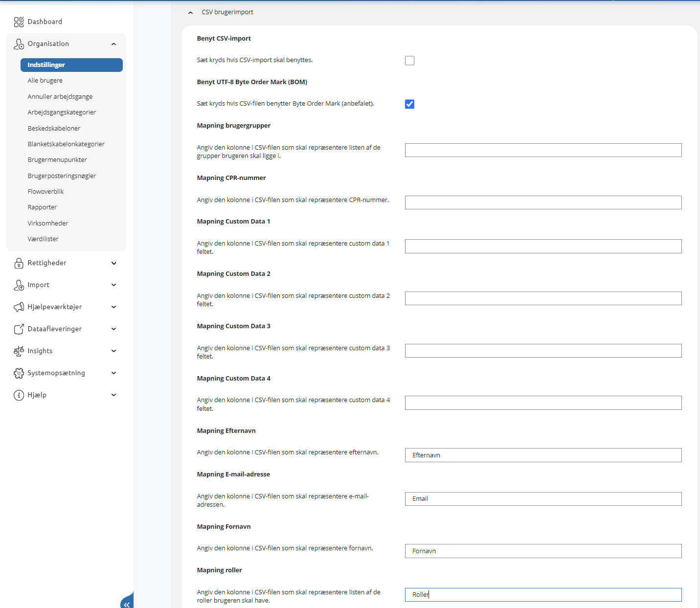Expand the Rettigheder menu chevron
This screenshot has width=700, height=608.
click(x=113, y=263)
